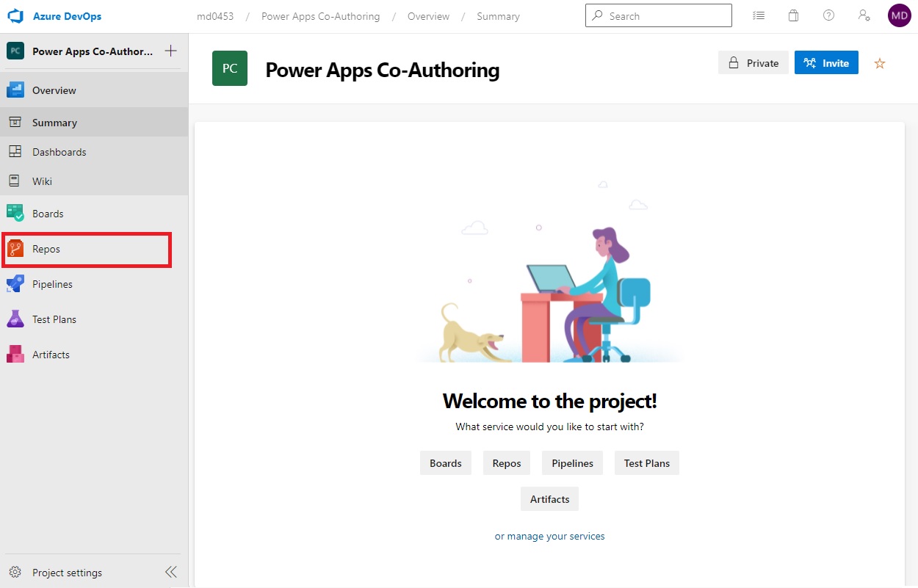Click the help question mark icon
This screenshot has height=588, width=918.
828,15
